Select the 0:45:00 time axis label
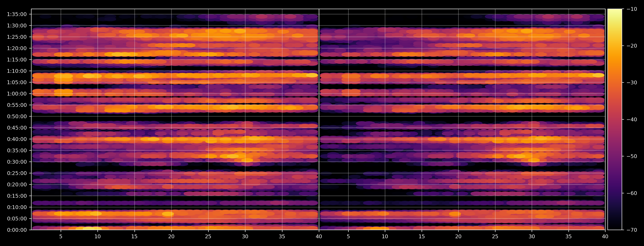Image resolution: width=644 pixels, height=246 pixels. click(17, 128)
